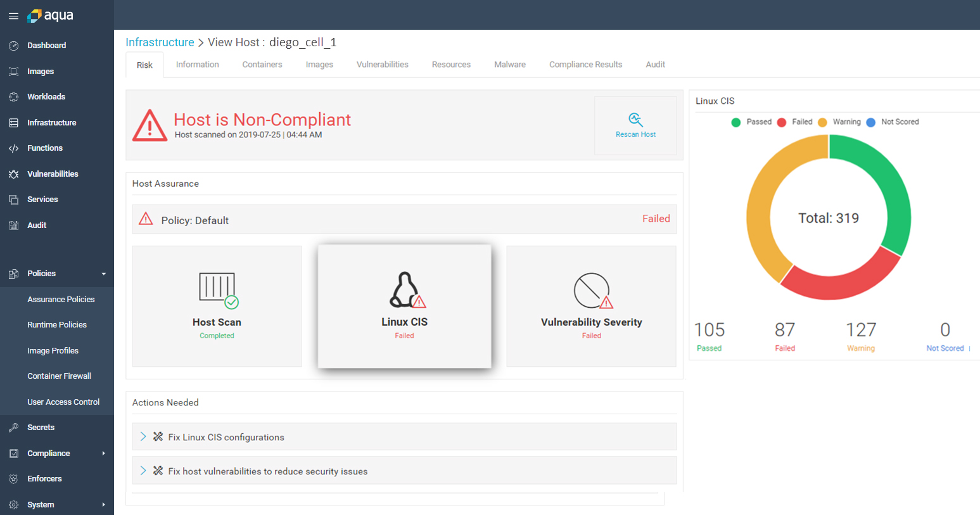Viewport: 980px width, 515px height.
Task: Click the Compliance checkmark icon
Action: pos(13,454)
